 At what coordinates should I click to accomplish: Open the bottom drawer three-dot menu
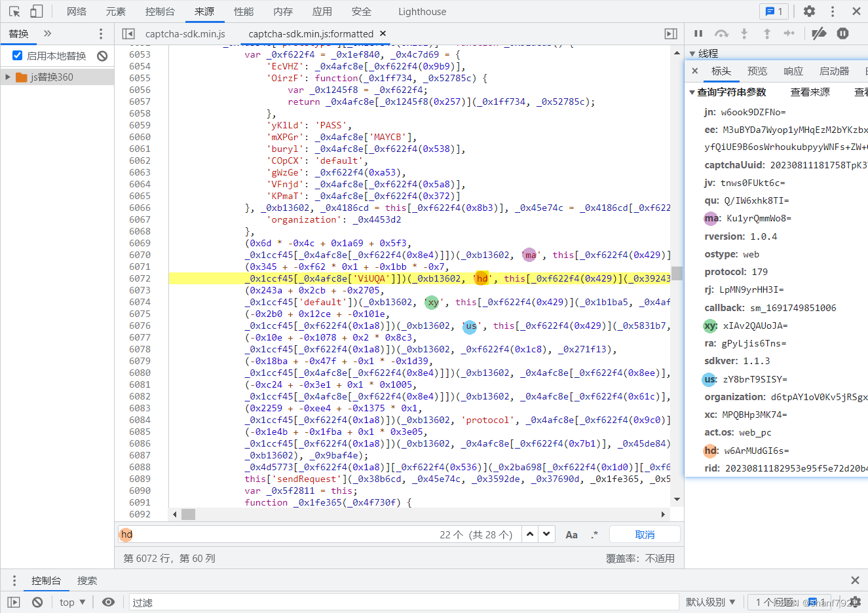(14, 581)
